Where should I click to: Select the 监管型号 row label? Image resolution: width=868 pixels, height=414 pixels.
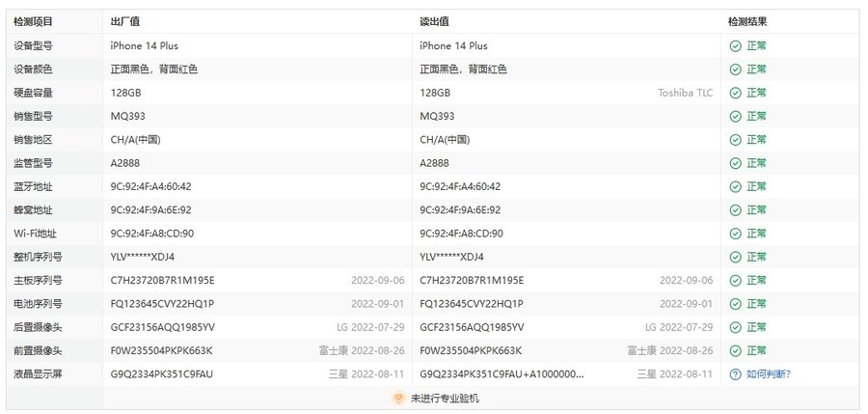(33, 163)
